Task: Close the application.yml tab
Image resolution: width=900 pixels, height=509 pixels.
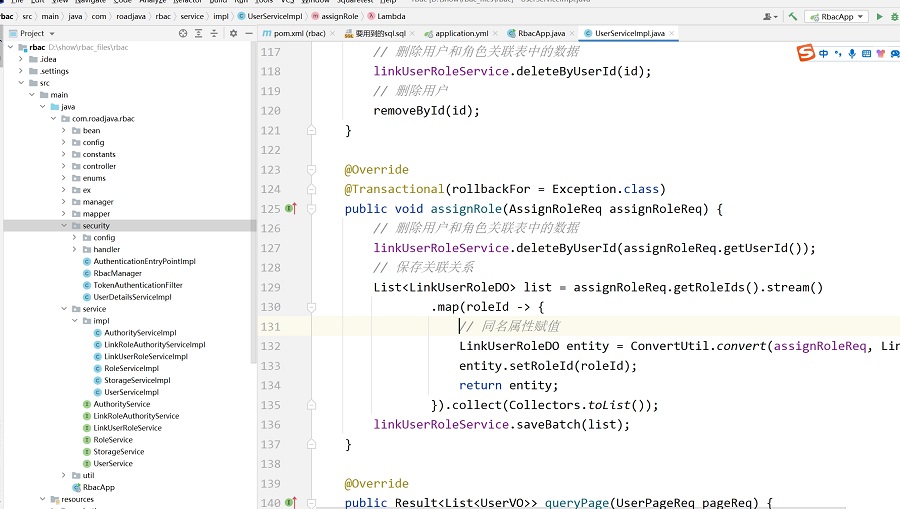Action: click(495, 33)
